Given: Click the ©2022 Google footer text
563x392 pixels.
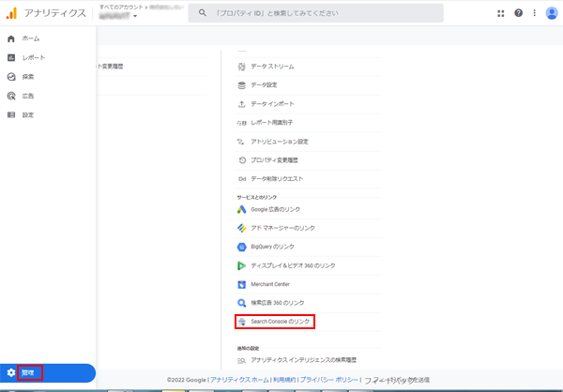Looking at the screenshot, I should click(187, 380).
